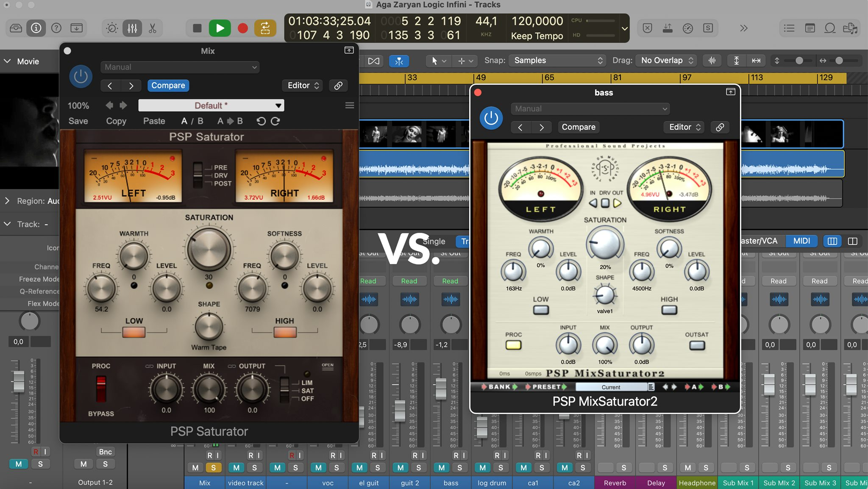Click the red Record button

tap(243, 28)
